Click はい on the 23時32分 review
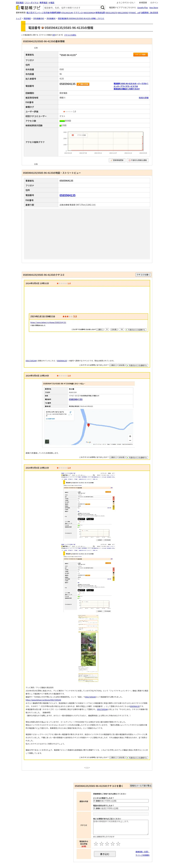 (x=113, y=365)
